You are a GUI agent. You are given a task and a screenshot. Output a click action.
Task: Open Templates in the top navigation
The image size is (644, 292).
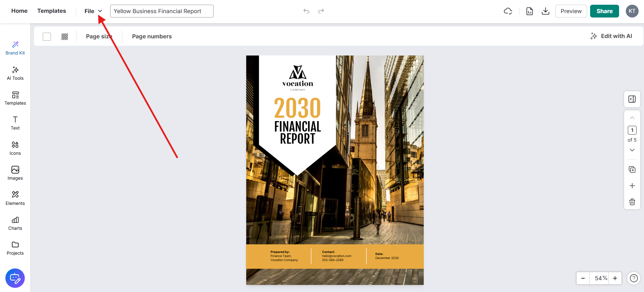pyautogui.click(x=52, y=11)
